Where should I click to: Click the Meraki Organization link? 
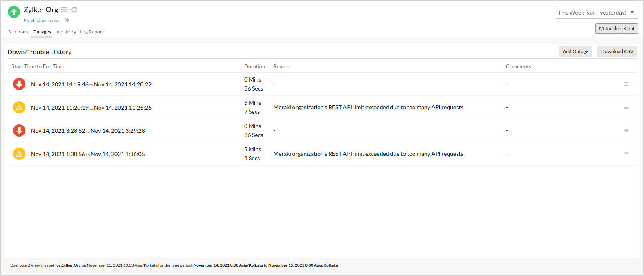42,20
